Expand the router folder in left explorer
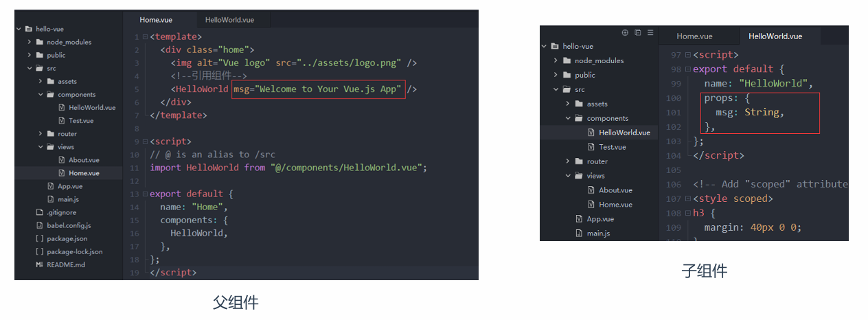 pos(41,134)
